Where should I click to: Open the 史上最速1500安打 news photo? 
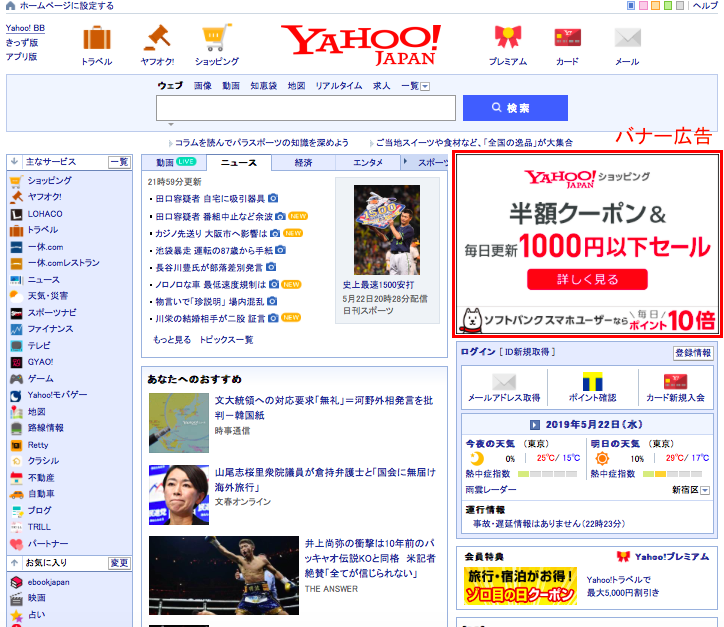(x=387, y=229)
